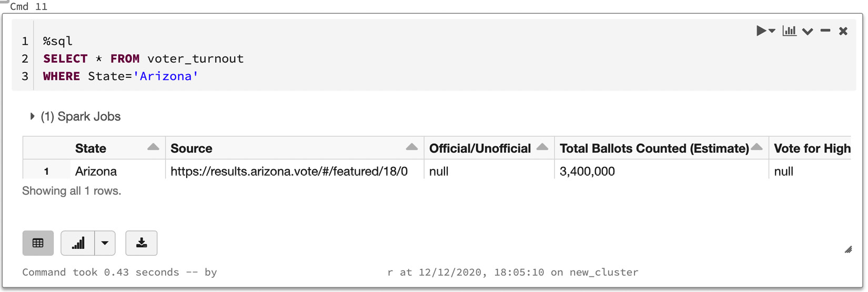Click the resize handle at the cell corner
This screenshot has height=292, width=868.
pyautogui.click(x=848, y=249)
